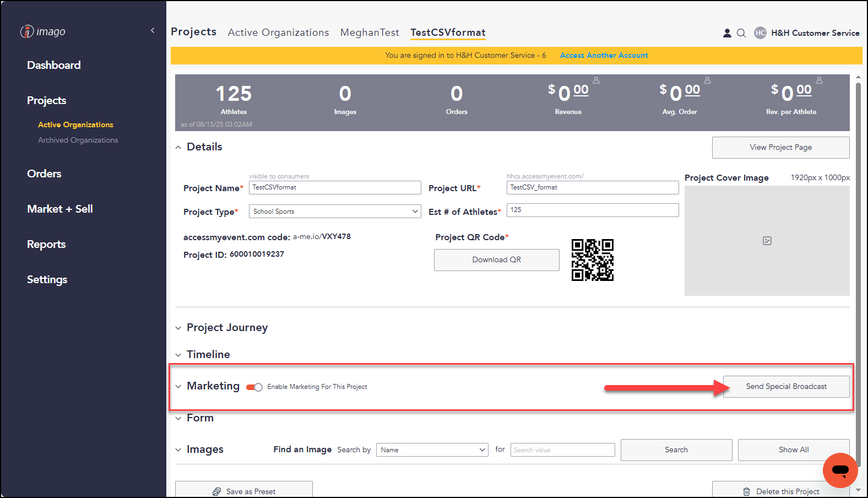Click the Imago logo
The image size is (868, 498).
43,31
